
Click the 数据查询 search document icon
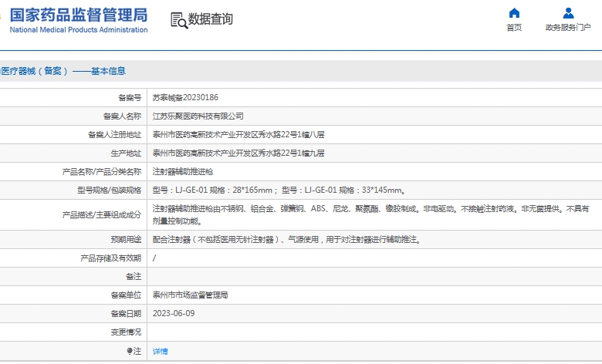(x=179, y=20)
